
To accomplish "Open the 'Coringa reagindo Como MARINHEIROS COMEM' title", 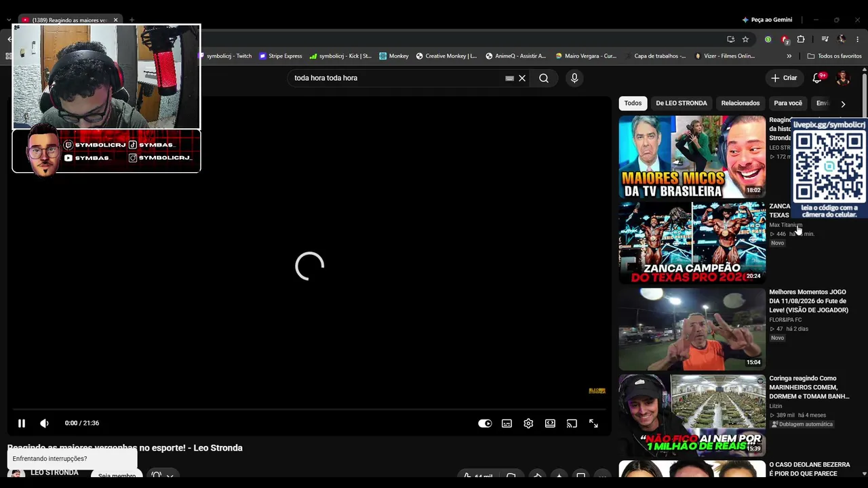I will (x=809, y=387).
